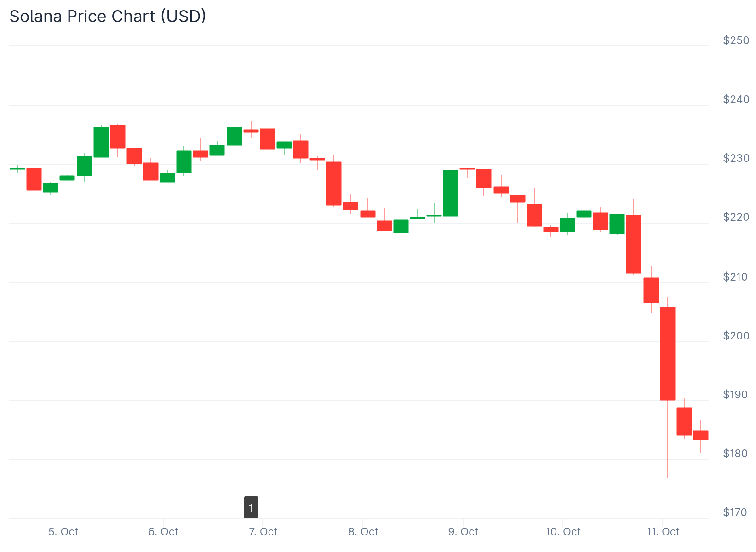The width and height of the screenshot is (756, 552).
Task: Select the $210 price level label
Action: tap(736, 277)
